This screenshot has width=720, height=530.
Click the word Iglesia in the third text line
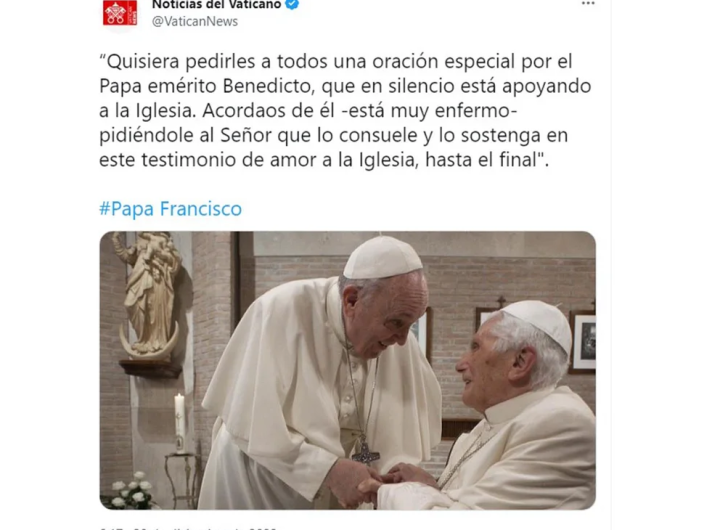165,111
